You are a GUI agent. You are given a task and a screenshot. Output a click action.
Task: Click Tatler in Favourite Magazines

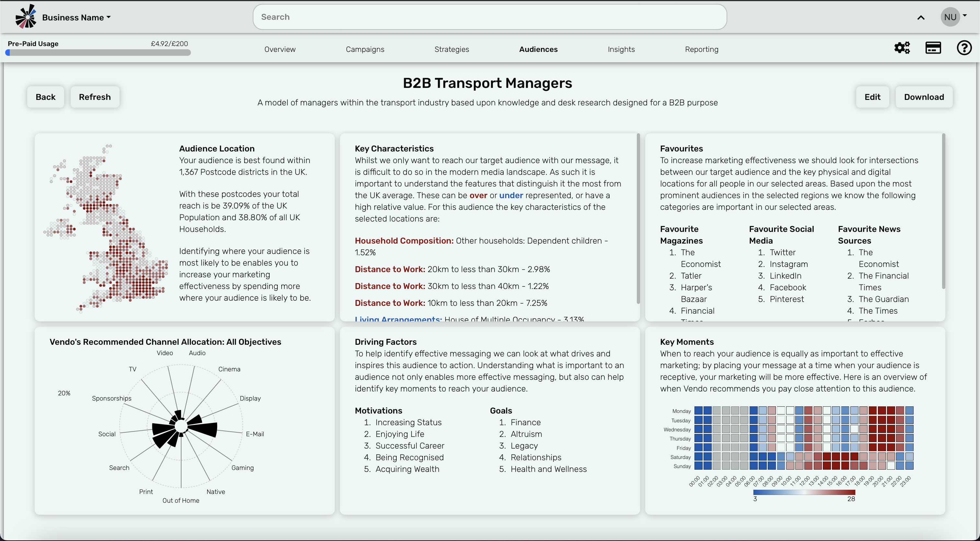coord(691,276)
